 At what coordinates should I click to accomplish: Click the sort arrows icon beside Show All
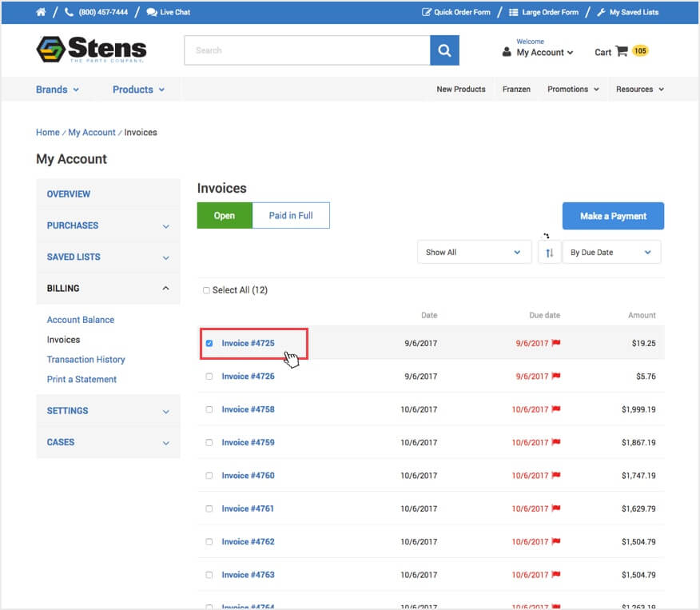point(550,252)
